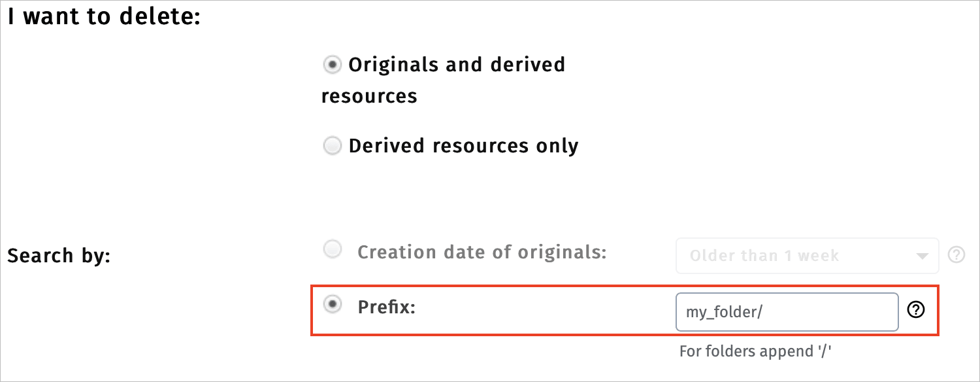
Task: Select the "Creation date of originals" radio button
Action: click(x=333, y=250)
